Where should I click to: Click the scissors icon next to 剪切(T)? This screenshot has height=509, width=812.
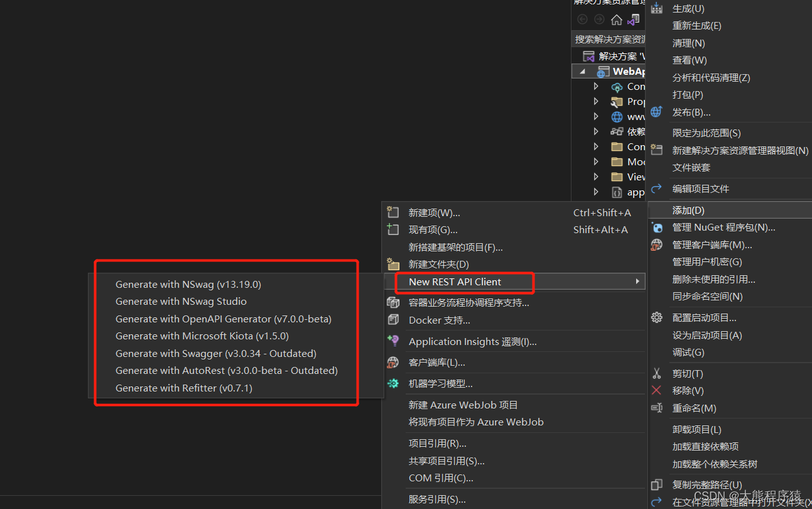657,373
